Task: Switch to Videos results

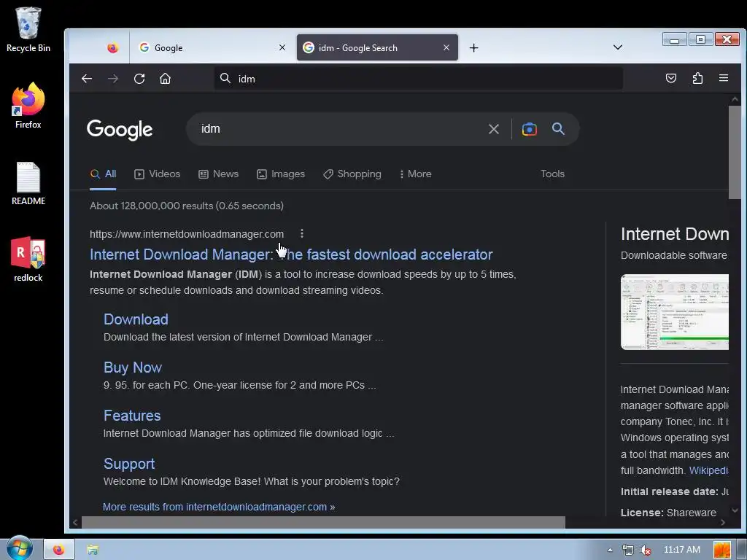Action: click(158, 174)
